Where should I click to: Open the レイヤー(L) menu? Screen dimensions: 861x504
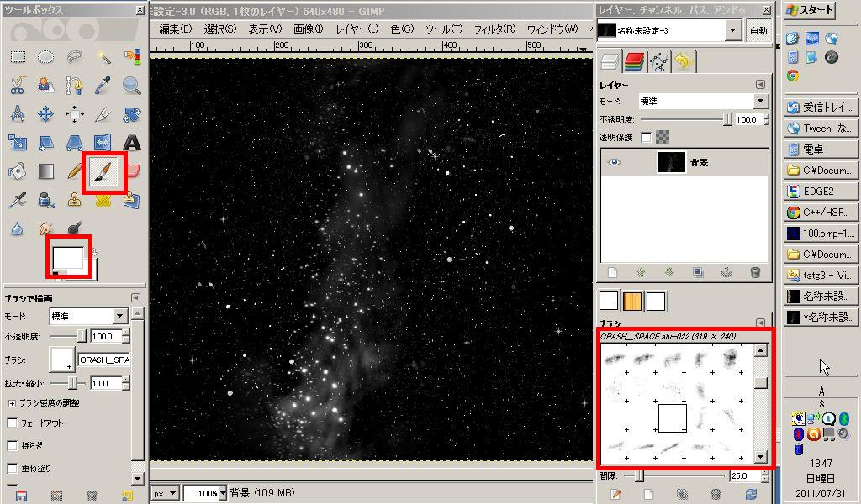[357, 29]
